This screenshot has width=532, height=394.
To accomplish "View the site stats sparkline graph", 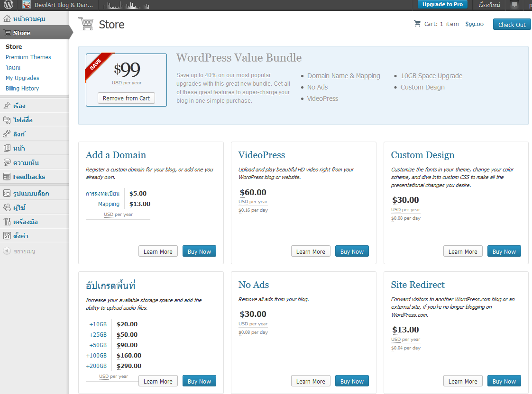I will coord(126,6).
